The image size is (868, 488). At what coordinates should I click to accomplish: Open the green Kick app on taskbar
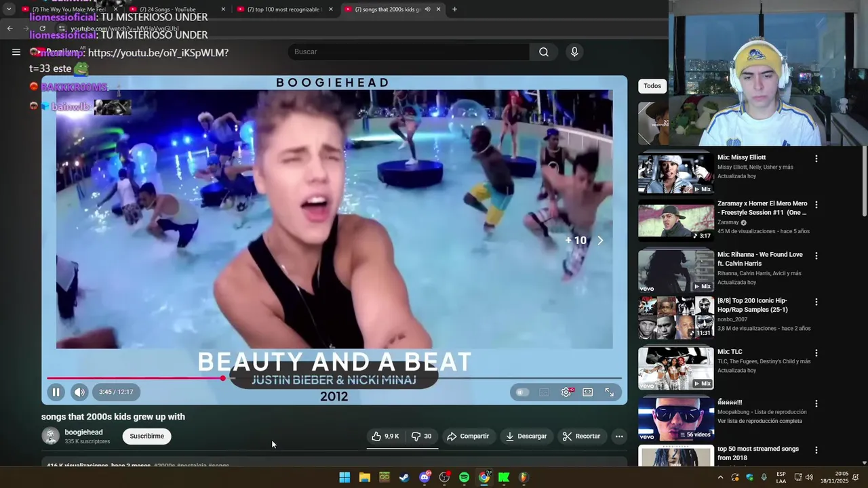coord(504,477)
